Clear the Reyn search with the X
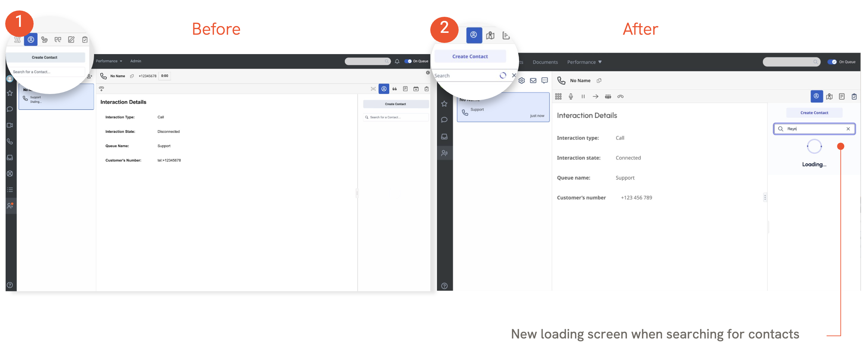 coord(848,129)
